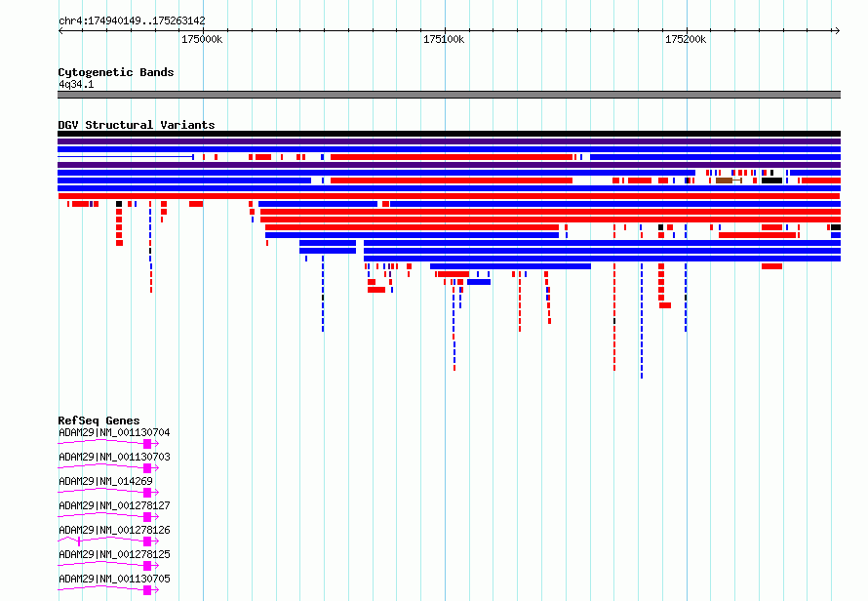Screen dimensions: 868x601
Task: Open the RefSeq Genes track title
Action: (x=99, y=421)
